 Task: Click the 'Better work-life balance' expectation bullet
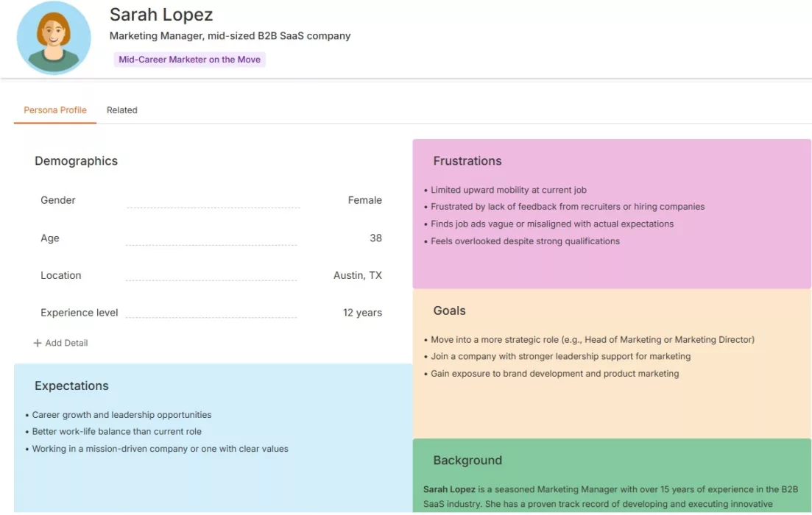pyautogui.click(x=116, y=432)
